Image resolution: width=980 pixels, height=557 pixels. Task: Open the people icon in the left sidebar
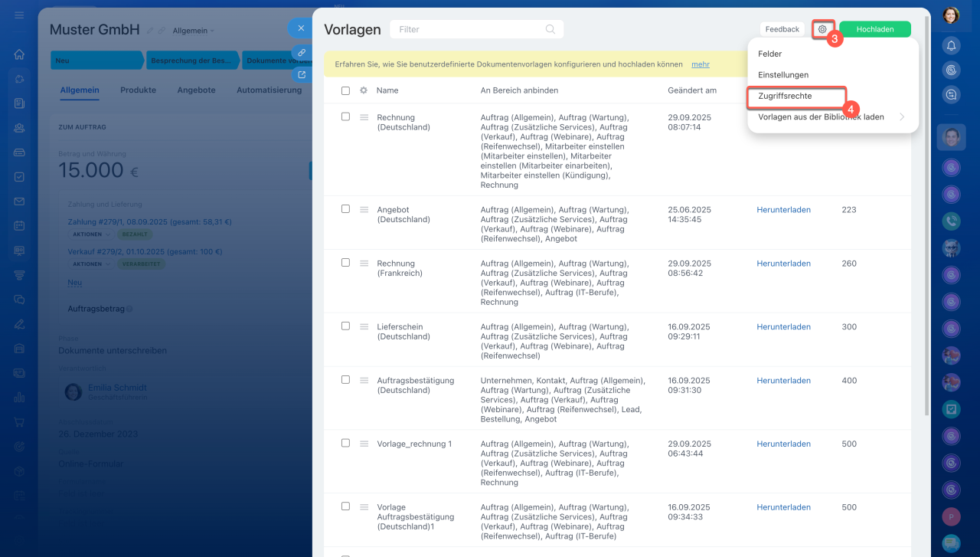(x=19, y=128)
